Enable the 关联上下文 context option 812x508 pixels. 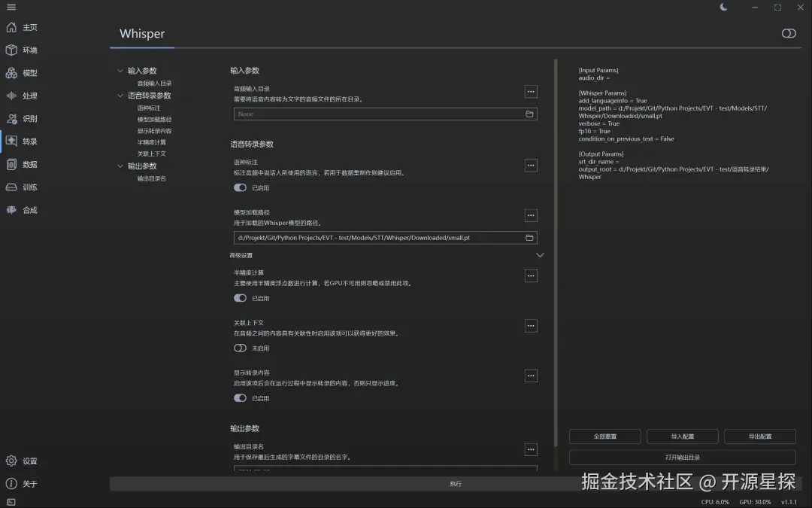pyautogui.click(x=239, y=348)
